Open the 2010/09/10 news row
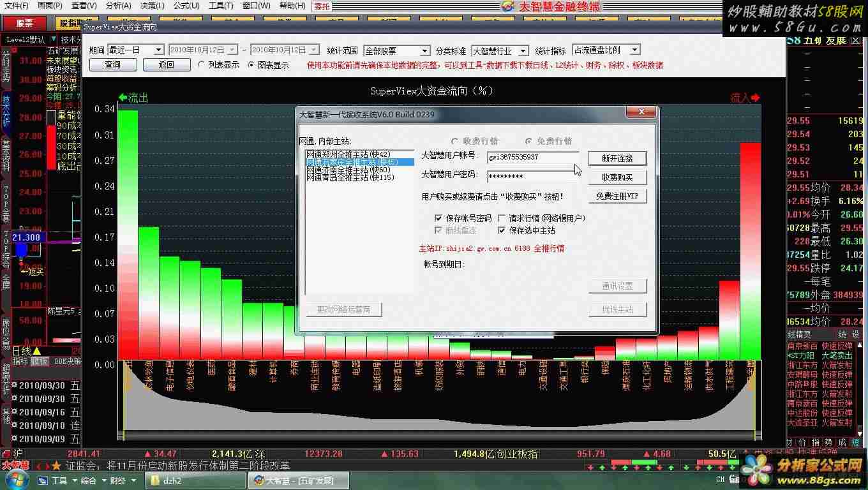The width and height of the screenshot is (868, 490). [x=47, y=425]
